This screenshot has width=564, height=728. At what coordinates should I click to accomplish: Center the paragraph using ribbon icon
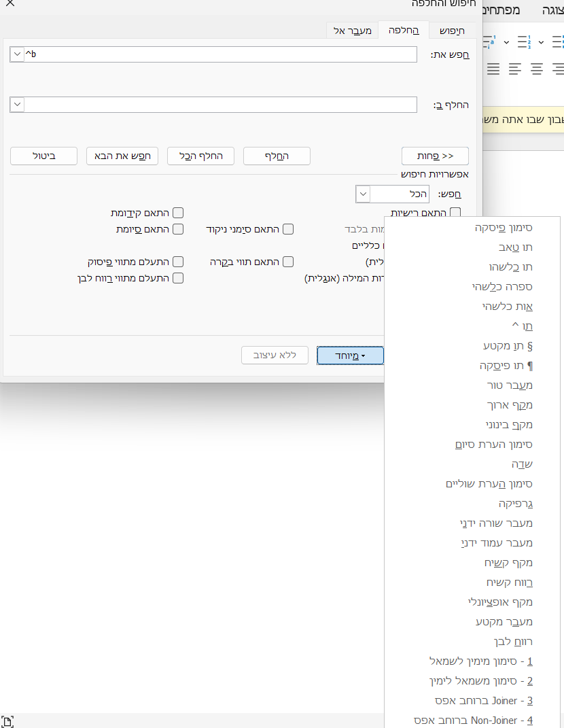tap(537, 69)
